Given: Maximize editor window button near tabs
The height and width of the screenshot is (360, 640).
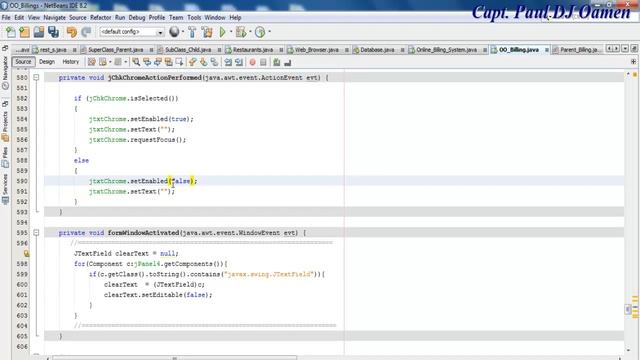Looking at the screenshot, I should (x=633, y=49).
